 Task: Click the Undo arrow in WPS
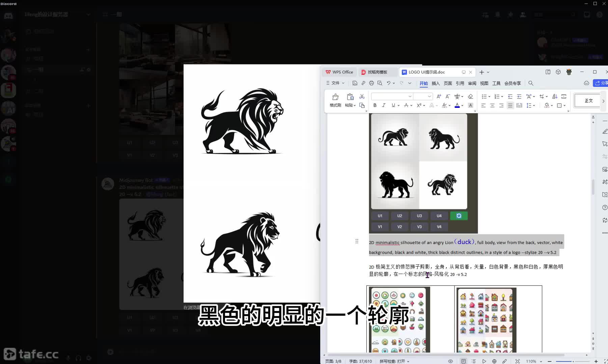pyautogui.click(x=389, y=83)
